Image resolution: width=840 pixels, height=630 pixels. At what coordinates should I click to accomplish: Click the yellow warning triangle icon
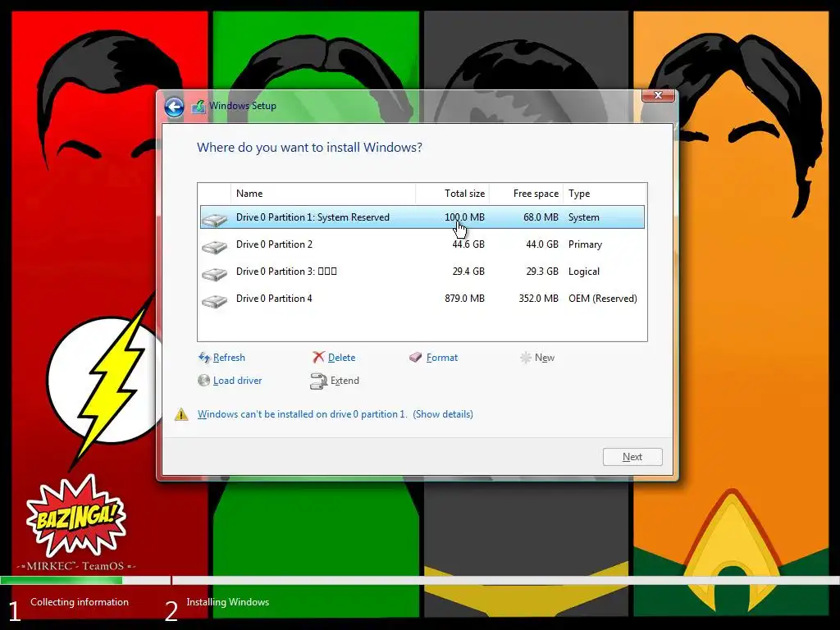click(x=181, y=414)
